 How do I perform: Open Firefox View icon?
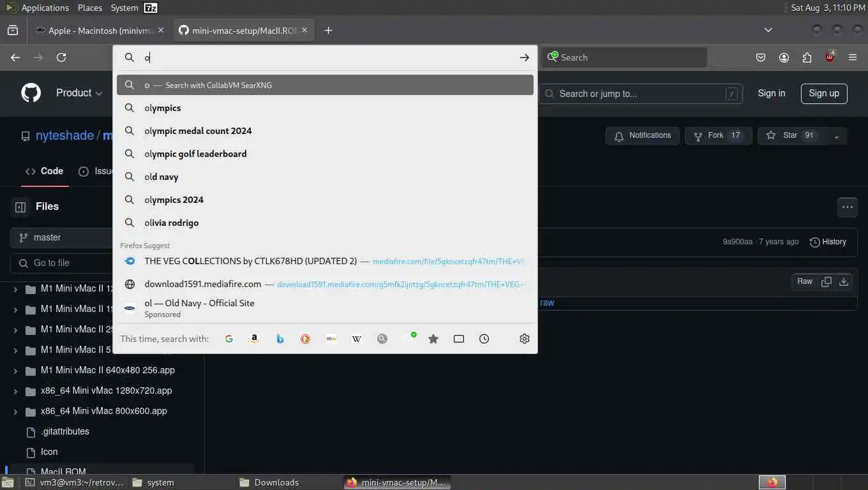click(12, 30)
